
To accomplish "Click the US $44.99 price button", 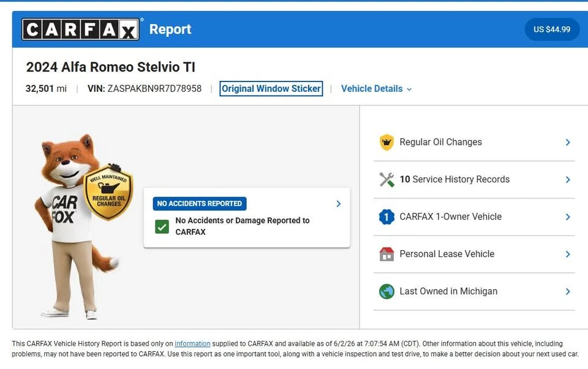I will pyautogui.click(x=552, y=29).
